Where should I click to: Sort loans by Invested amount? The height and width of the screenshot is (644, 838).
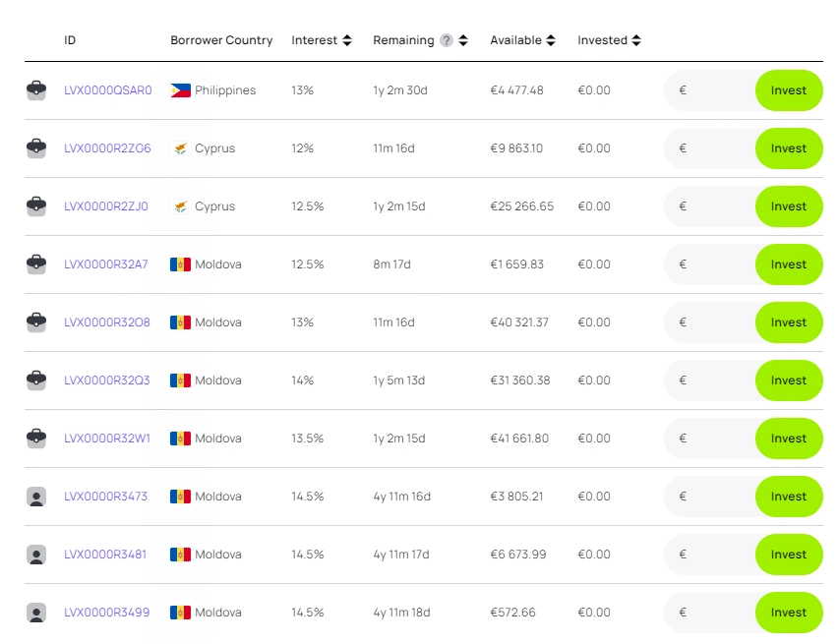click(x=636, y=40)
